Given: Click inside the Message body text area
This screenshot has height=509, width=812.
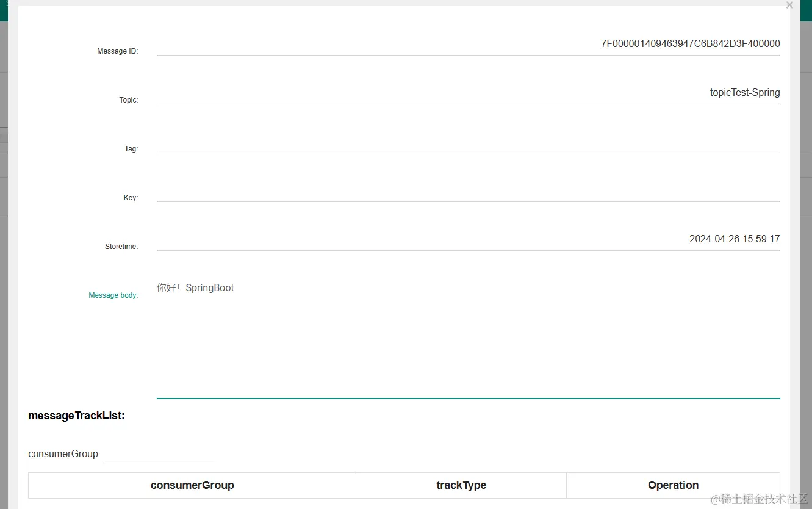Looking at the screenshot, I should [x=468, y=336].
